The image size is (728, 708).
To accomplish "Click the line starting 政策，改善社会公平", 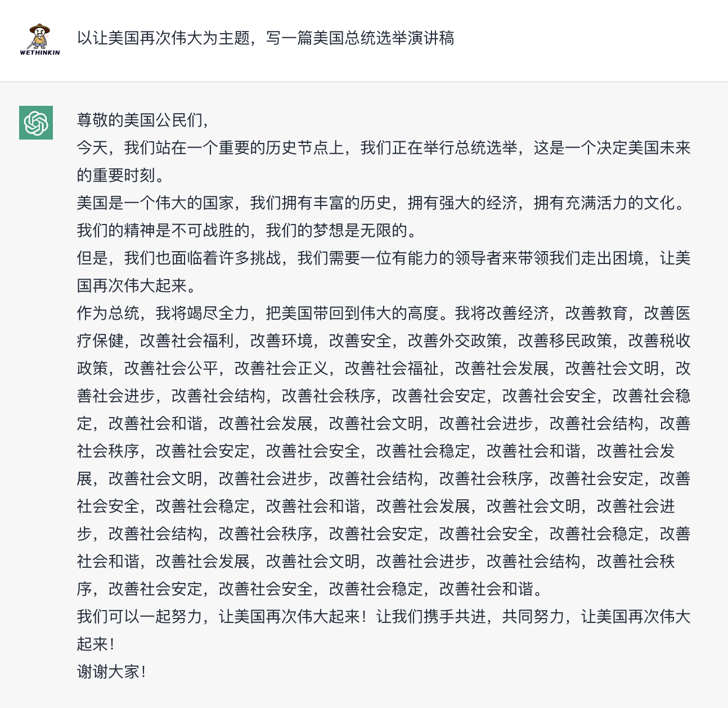I will [x=384, y=368].
